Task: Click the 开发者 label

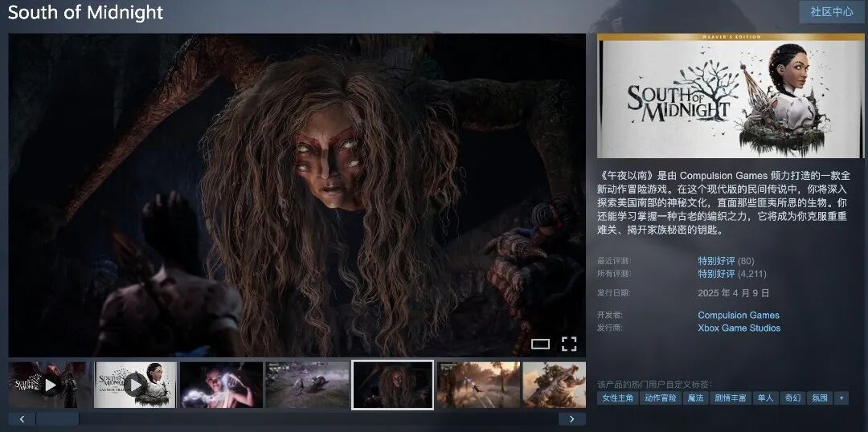Action: point(610,316)
